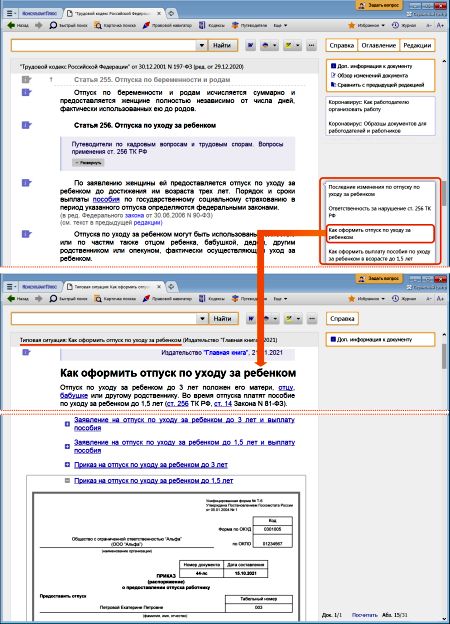Screen dimensions: 450x624
Task: Open 'Обзор изменений документа' link
Action: (369, 75)
